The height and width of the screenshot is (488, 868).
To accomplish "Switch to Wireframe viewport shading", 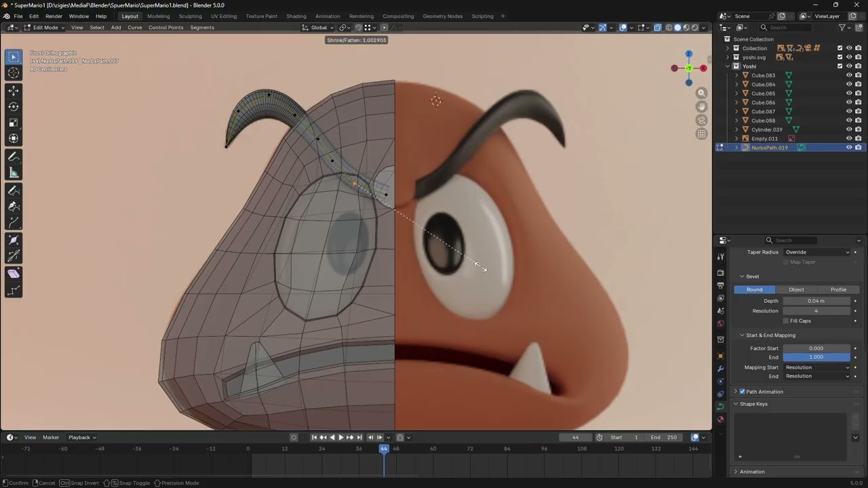I will click(x=669, y=27).
